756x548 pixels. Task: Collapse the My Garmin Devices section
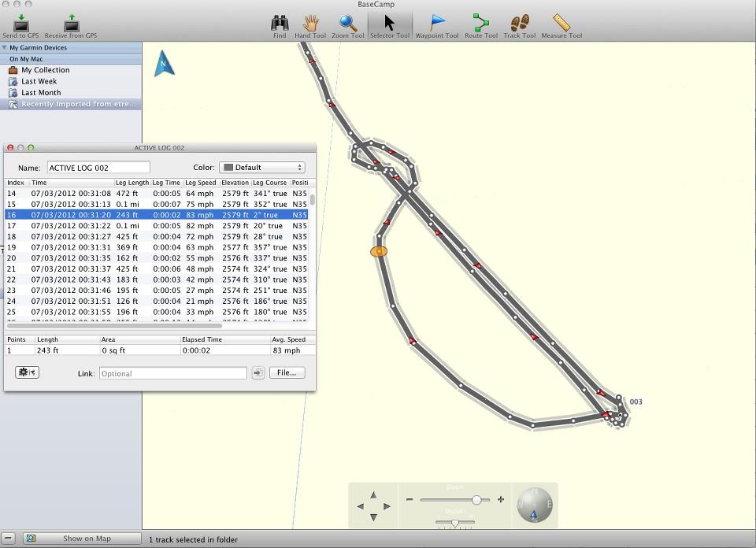tap(5, 48)
